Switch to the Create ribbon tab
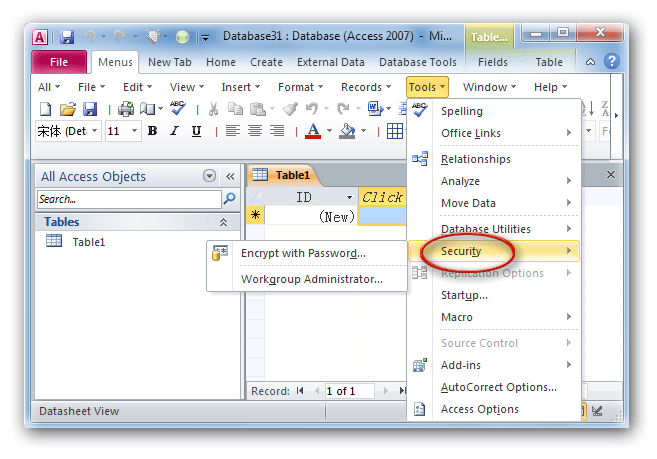This screenshot has width=657, height=459. (266, 62)
